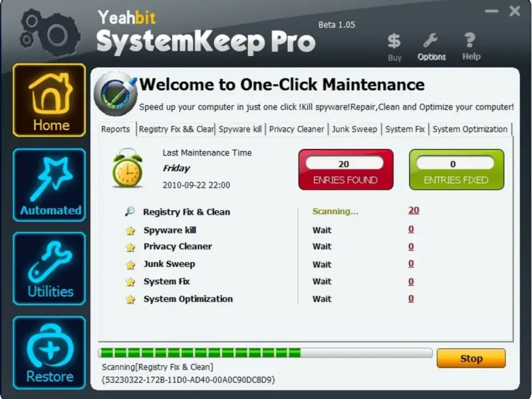The image size is (532, 399).
Task: Open the 0 link for System Optimization
Action: click(x=411, y=299)
